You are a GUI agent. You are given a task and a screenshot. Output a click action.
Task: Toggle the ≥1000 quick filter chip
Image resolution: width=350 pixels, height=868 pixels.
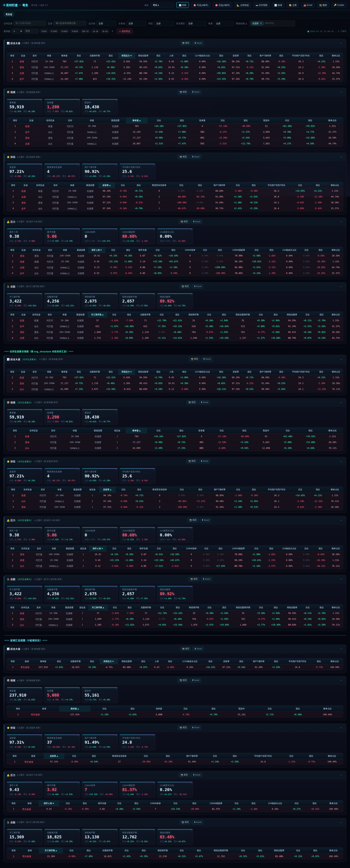coord(54,31)
